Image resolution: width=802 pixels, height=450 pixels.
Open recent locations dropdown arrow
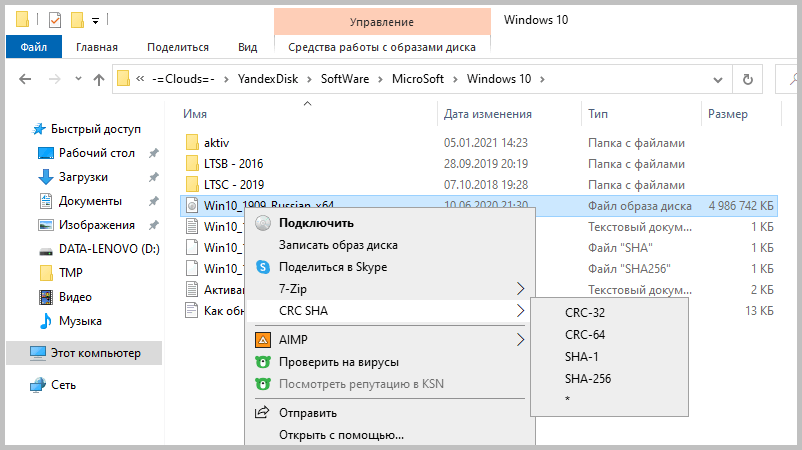click(x=78, y=79)
